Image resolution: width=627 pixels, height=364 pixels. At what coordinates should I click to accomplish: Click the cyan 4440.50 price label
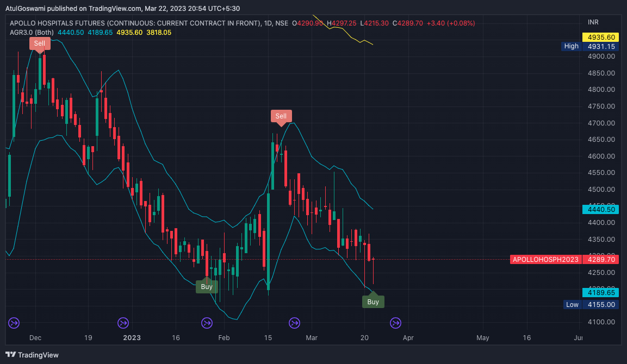(600, 209)
